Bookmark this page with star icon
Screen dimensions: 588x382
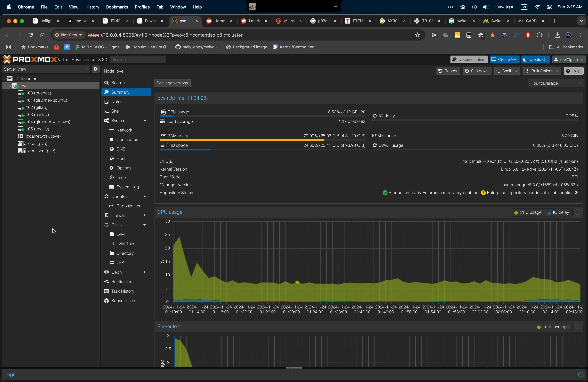click(x=417, y=35)
